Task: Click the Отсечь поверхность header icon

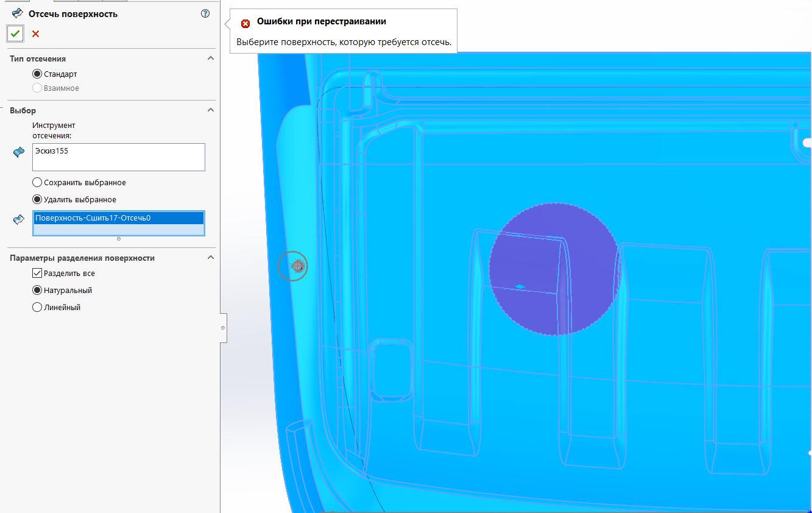Action: [x=17, y=13]
